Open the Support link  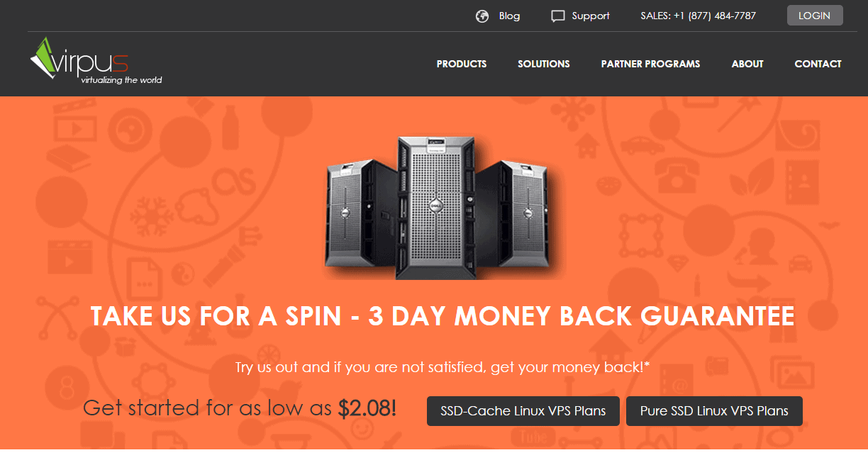(x=591, y=16)
